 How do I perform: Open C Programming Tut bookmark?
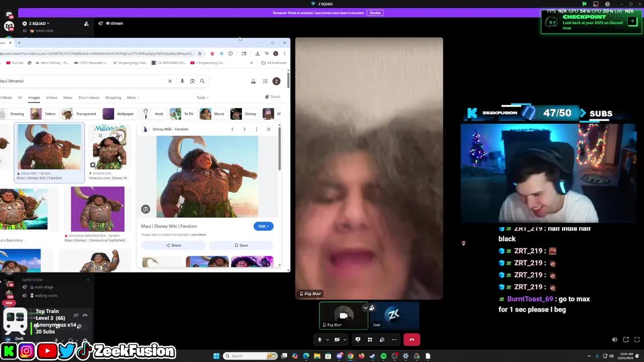pyautogui.click(x=207, y=63)
